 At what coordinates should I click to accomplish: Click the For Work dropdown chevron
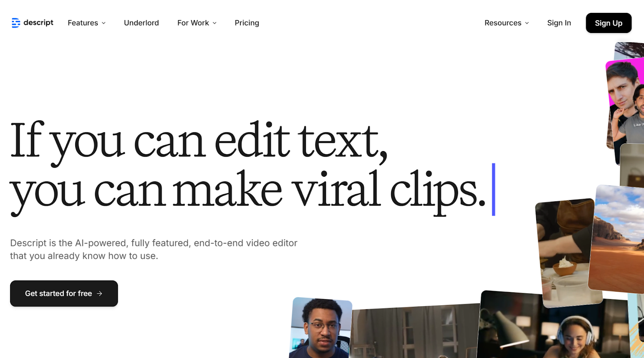(215, 23)
